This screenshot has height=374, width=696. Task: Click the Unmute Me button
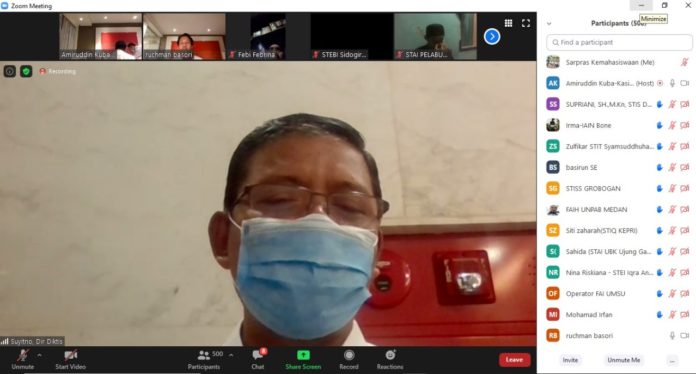point(624,360)
